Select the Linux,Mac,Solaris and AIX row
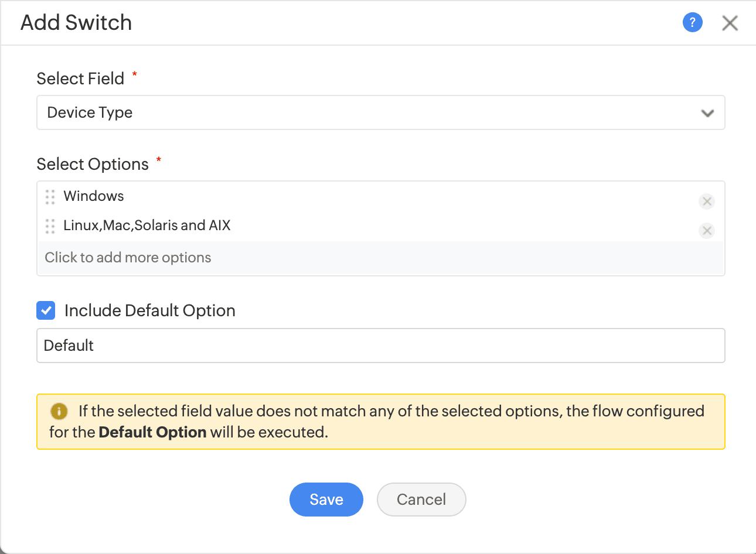The height and width of the screenshot is (554, 756). coord(381,226)
